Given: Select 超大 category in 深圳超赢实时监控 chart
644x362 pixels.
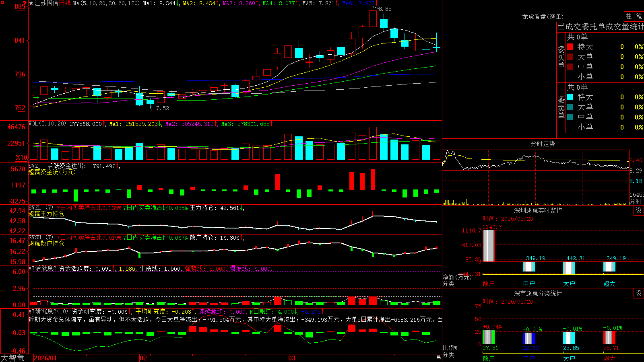Looking at the screenshot, I should (609, 284).
